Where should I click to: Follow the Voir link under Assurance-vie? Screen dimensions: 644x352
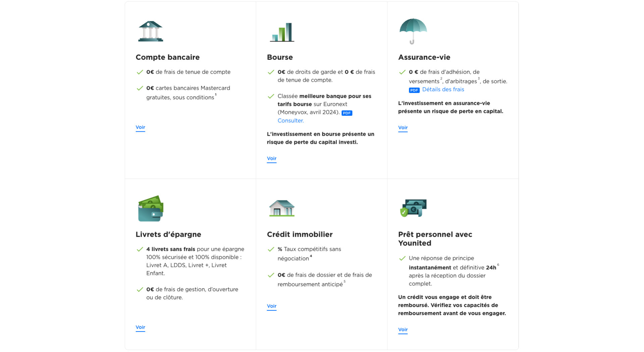403,128
